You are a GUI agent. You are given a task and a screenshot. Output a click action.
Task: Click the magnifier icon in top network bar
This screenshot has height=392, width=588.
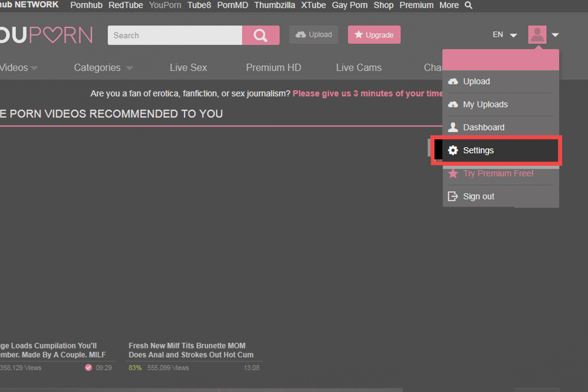point(468,5)
